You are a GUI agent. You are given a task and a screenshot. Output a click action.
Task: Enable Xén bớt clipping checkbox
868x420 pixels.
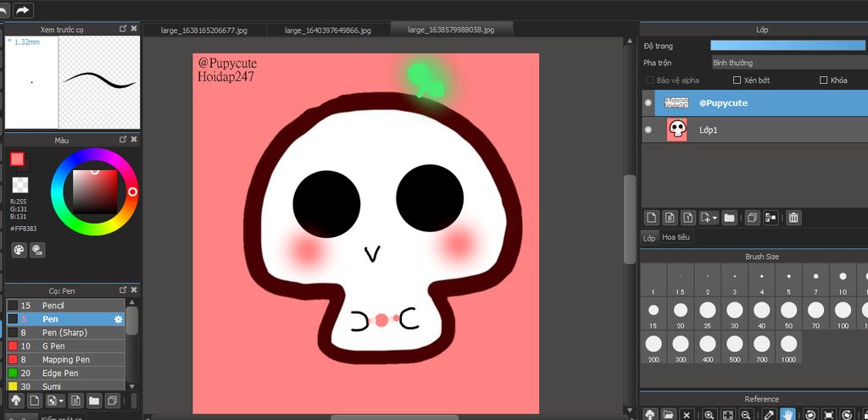point(737,80)
